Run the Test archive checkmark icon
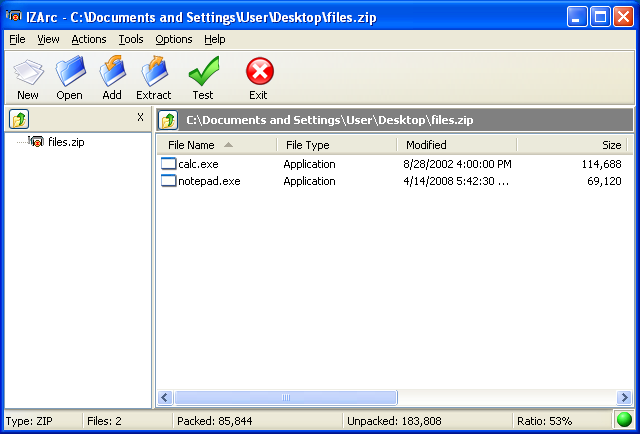Image resolution: width=640 pixels, height=434 pixels. point(203,75)
